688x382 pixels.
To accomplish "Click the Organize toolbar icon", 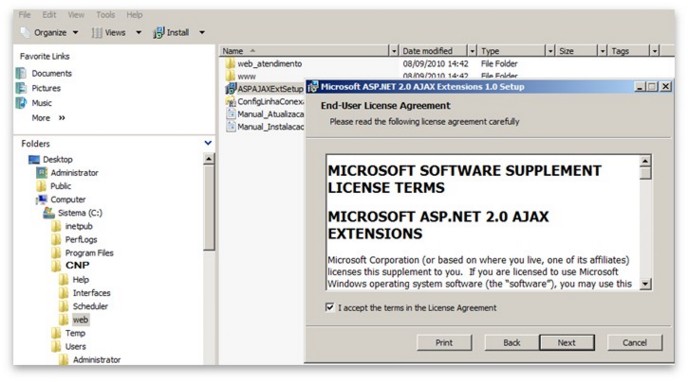I will tap(25, 32).
